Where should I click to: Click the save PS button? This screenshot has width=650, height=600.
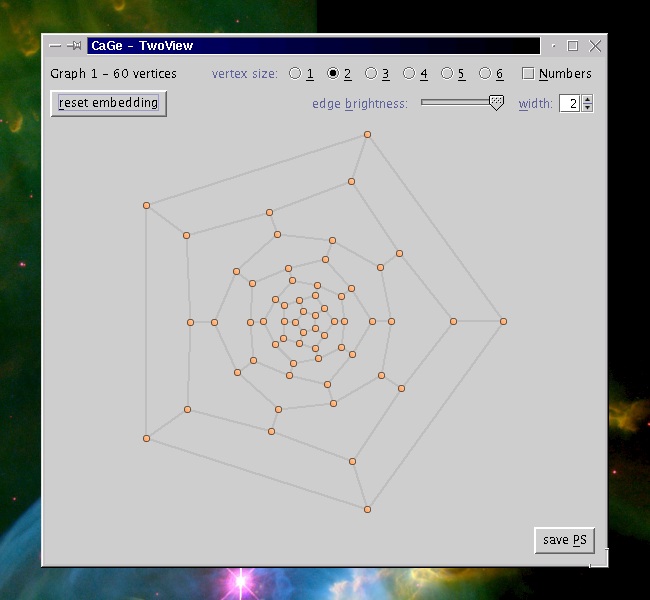tap(565, 540)
